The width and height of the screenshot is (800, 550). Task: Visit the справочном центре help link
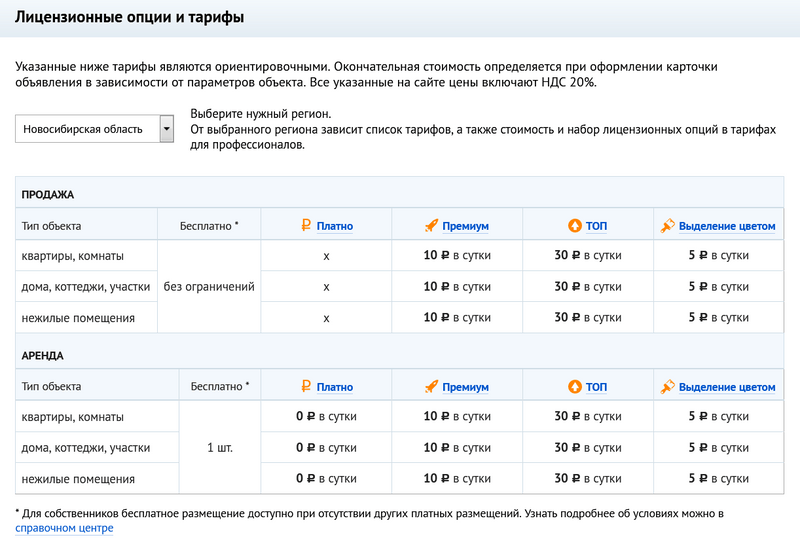[x=64, y=528]
